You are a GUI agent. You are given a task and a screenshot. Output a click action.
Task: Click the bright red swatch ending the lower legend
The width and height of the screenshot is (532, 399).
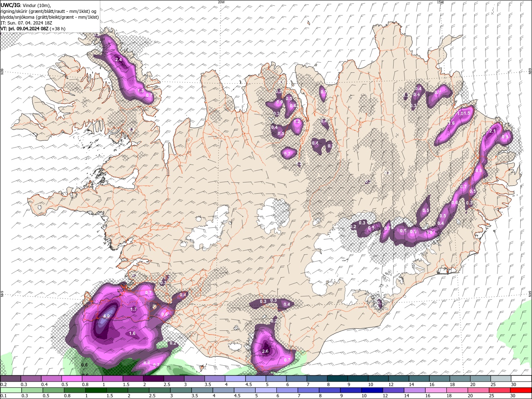point(521,390)
